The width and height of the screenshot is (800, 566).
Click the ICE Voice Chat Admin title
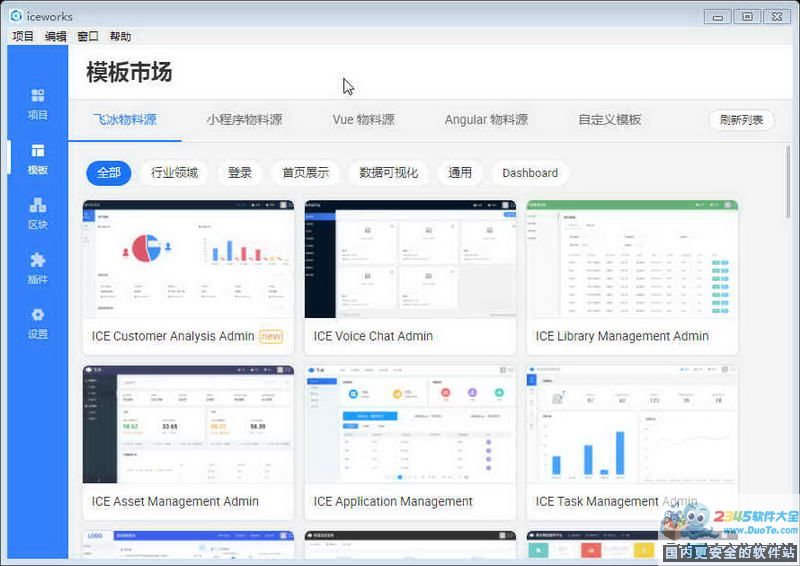coord(373,336)
